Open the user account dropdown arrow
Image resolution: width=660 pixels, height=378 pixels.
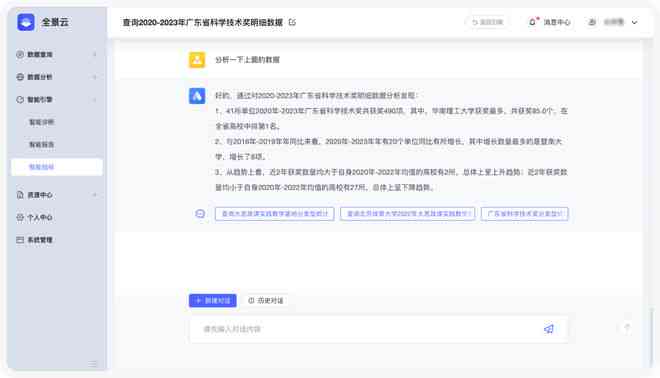(x=634, y=22)
